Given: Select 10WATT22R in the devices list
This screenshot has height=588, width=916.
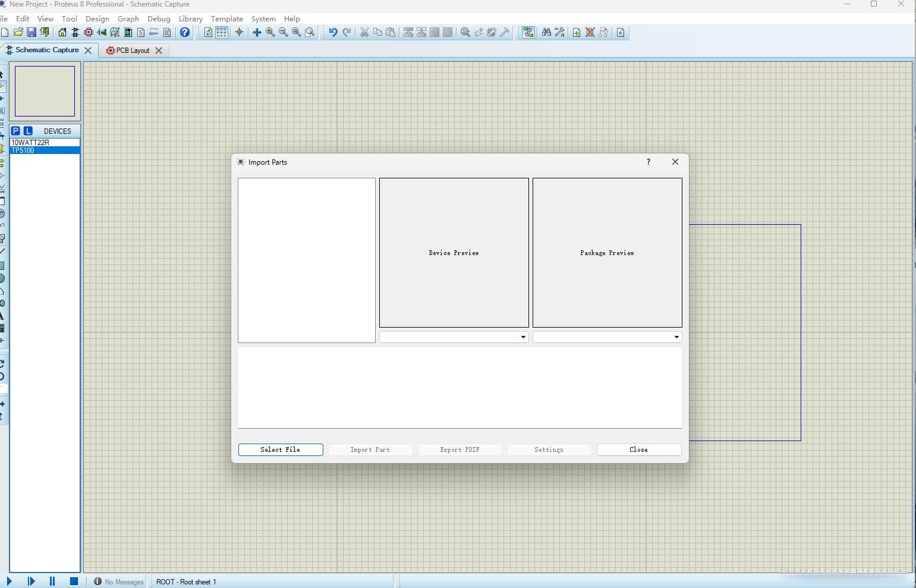Looking at the screenshot, I should tap(45, 143).
